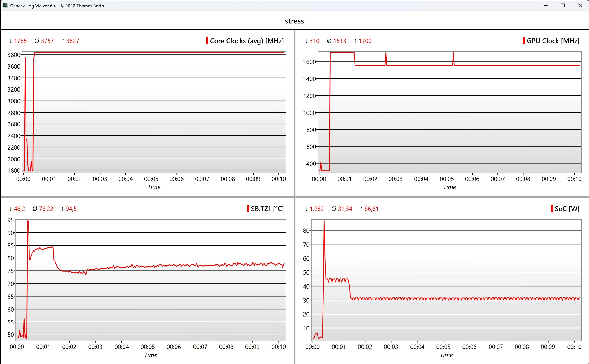Click the Core Clocks (avg) [MHz] label
589x364 pixels.
click(247, 41)
